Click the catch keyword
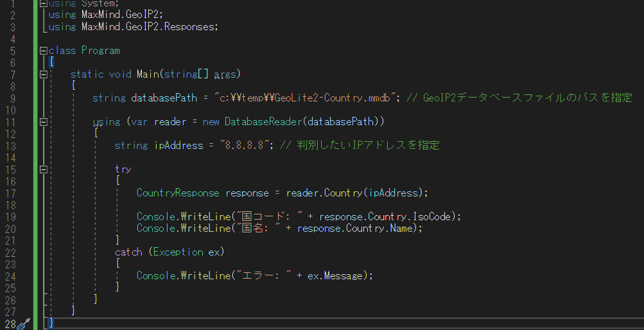This screenshot has width=644, height=330. pos(128,252)
